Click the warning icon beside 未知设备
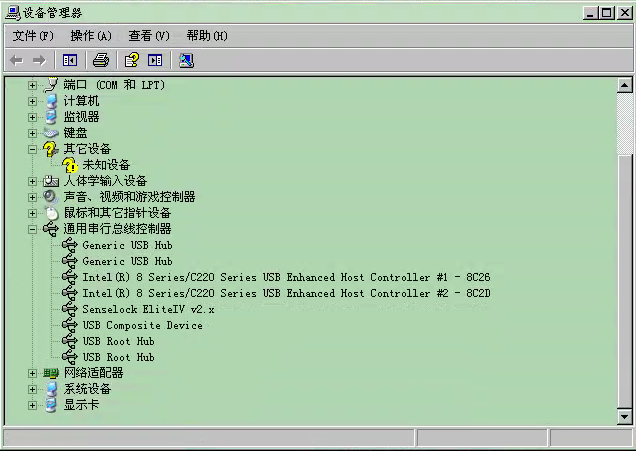This screenshot has height=451, width=636. (70, 165)
